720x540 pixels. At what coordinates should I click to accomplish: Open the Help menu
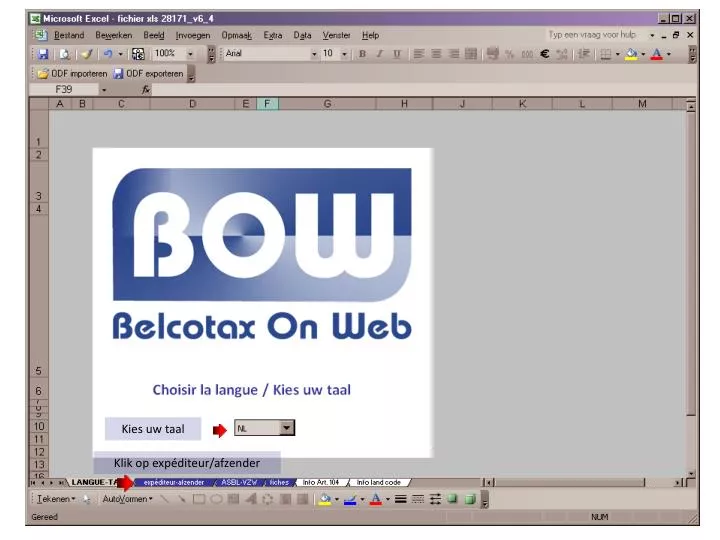(370, 35)
